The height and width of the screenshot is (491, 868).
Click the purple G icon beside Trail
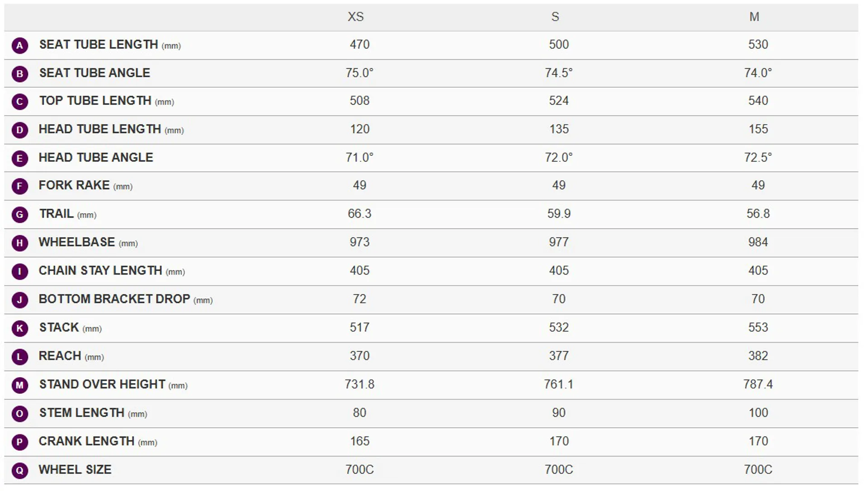point(20,215)
